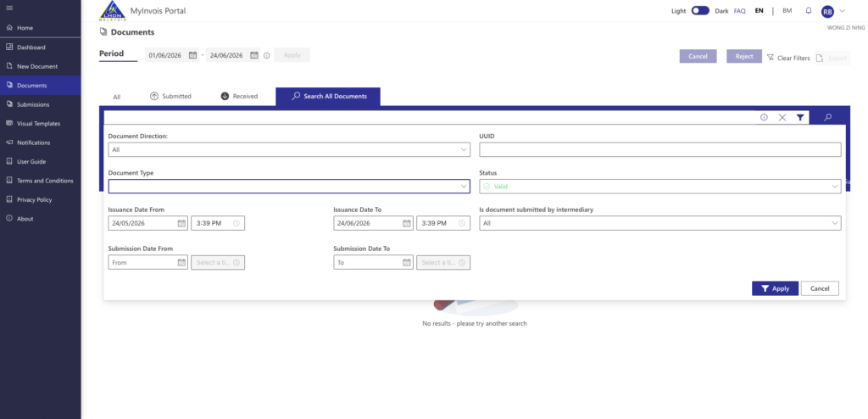This screenshot has width=868, height=419.
Task: Click the LHDN Malaysia logo
Action: point(113,10)
